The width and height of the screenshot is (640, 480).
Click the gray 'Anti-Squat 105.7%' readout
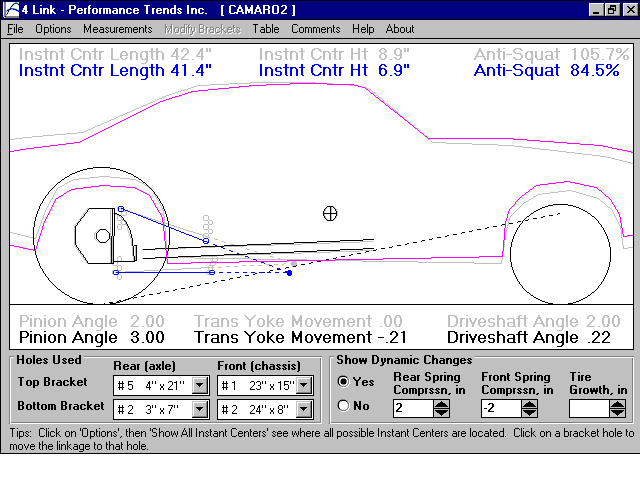click(x=551, y=54)
